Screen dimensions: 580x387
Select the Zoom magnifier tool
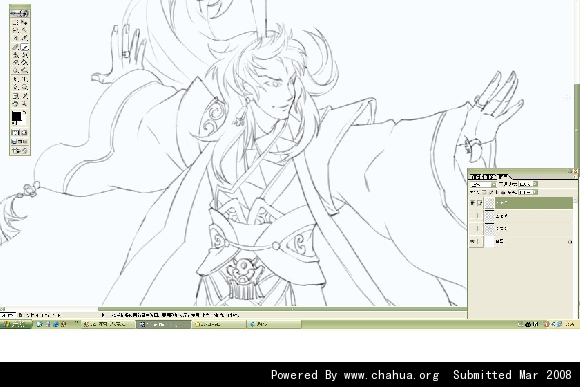25,104
